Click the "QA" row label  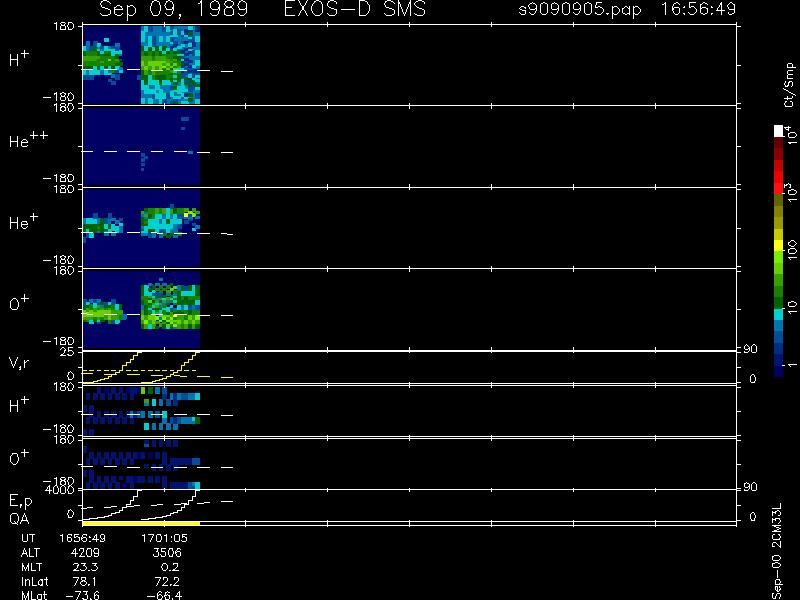(18, 519)
